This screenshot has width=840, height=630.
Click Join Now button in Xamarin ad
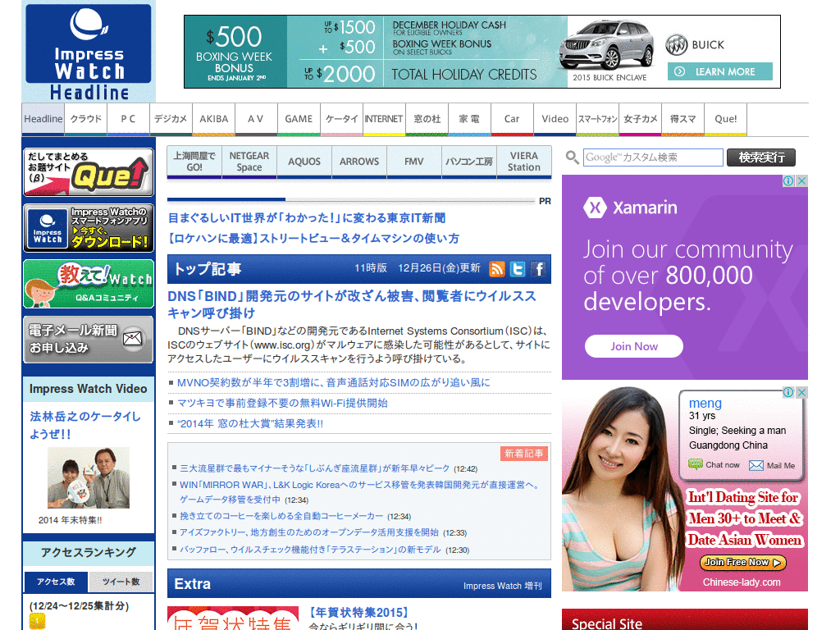(x=634, y=346)
